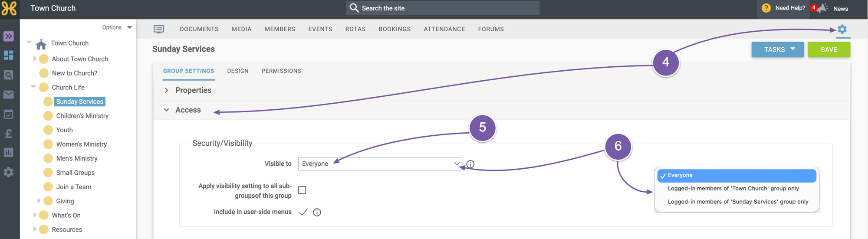
Task: Click the Search the site field
Action: [443, 8]
